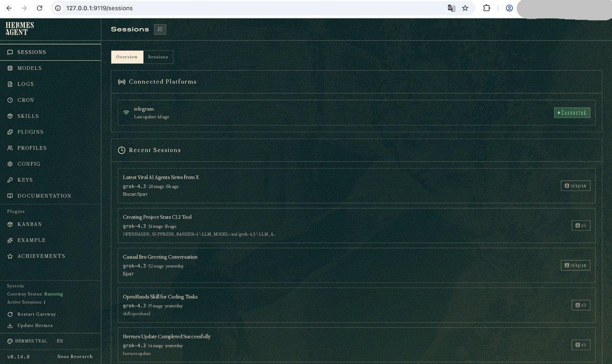
Task: Click the Achievements star icon
Action: click(10, 257)
